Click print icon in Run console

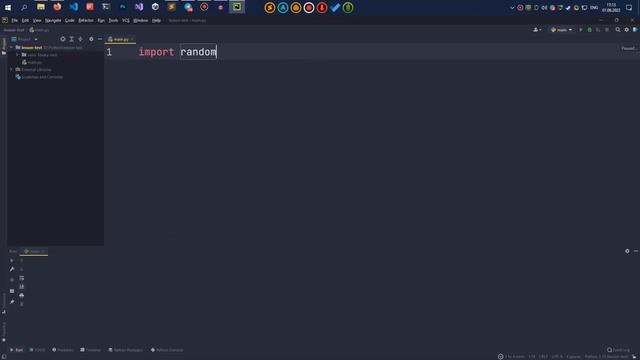[22, 296]
